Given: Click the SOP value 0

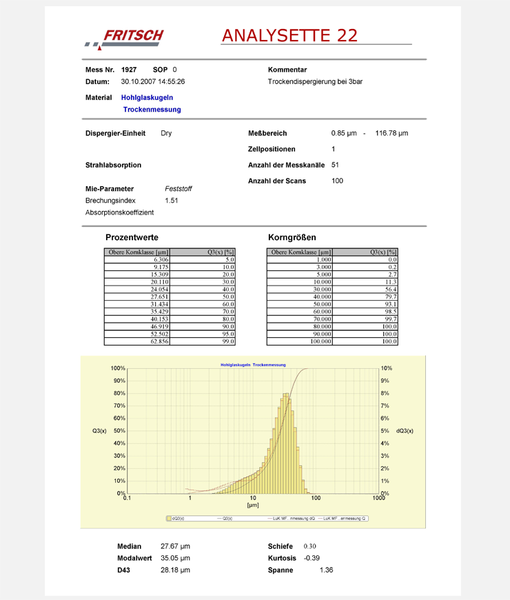Looking at the screenshot, I should pyautogui.click(x=174, y=70).
